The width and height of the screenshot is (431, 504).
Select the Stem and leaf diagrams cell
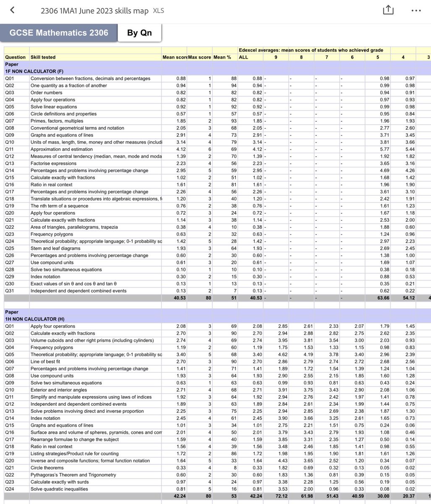95,248
